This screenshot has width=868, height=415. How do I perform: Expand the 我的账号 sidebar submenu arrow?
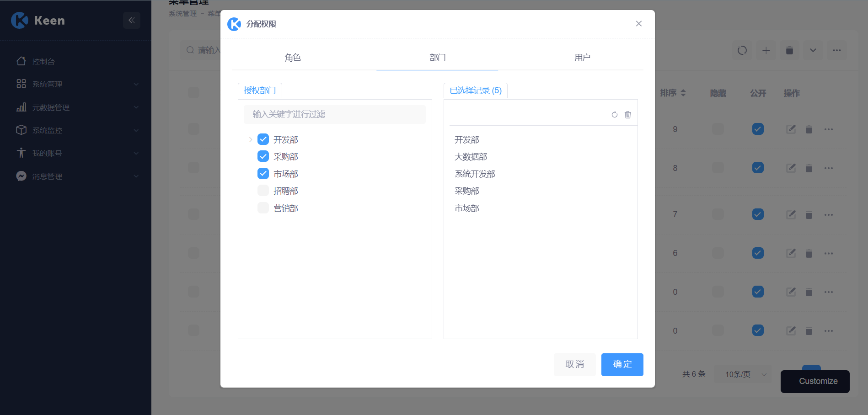pos(136,153)
